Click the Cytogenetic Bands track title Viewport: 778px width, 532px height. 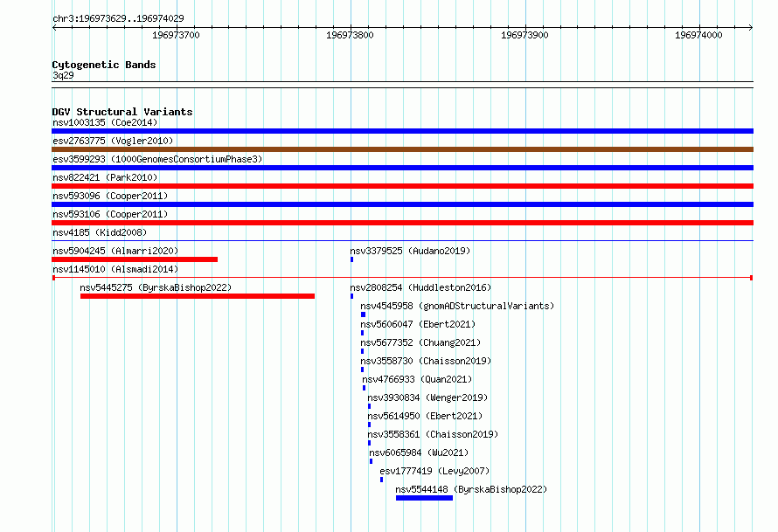tap(104, 65)
